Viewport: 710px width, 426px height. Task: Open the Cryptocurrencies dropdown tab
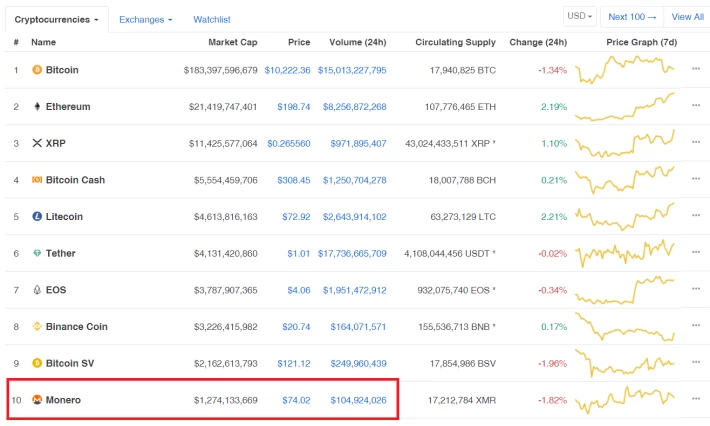tap(57, 19)
